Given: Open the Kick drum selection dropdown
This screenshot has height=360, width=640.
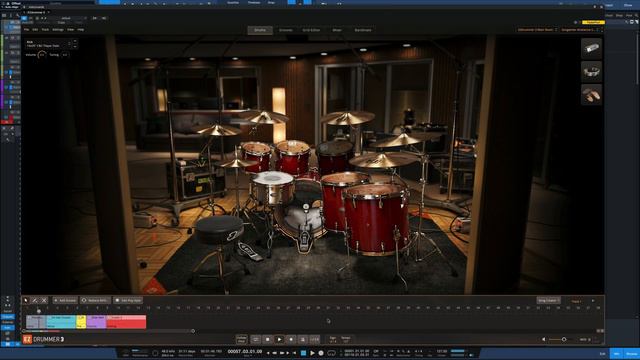Looking at the screenshot, I should (49, 44).
